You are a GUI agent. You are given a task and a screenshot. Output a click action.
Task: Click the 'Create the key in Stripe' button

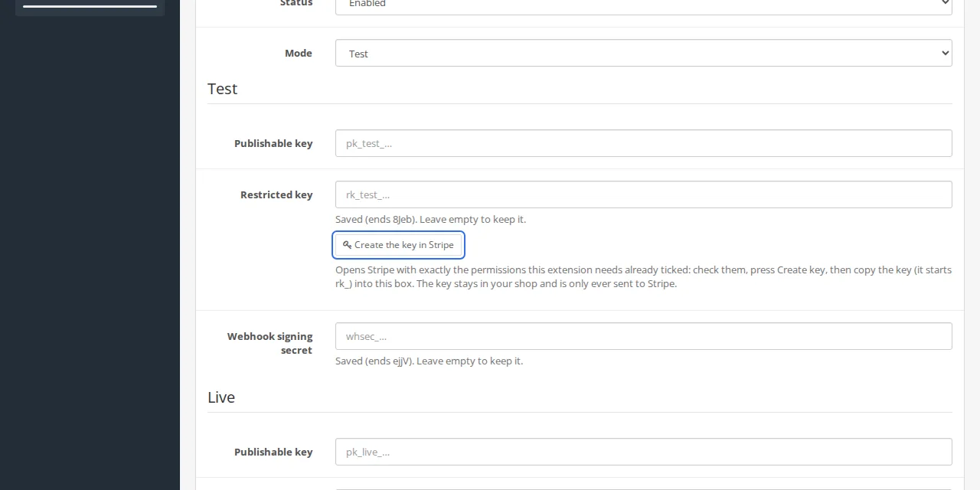click(x=398, y=245)
